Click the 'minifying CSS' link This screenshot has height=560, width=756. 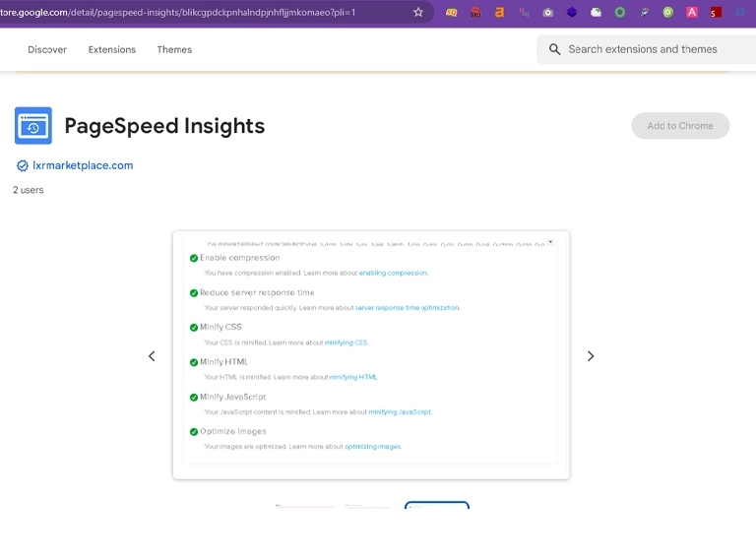click(x=346, y=342)
